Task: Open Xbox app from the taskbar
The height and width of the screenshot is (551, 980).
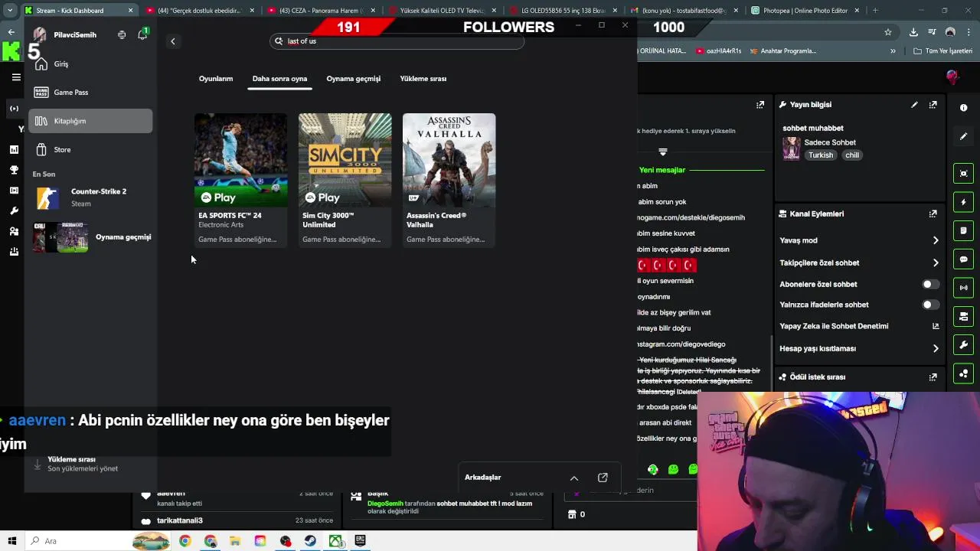Action: coord(335,541)
